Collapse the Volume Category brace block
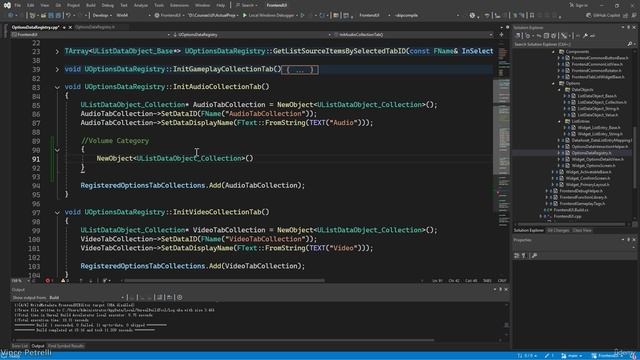This screenshot has width=640, height=360. [x=57, y=150]
